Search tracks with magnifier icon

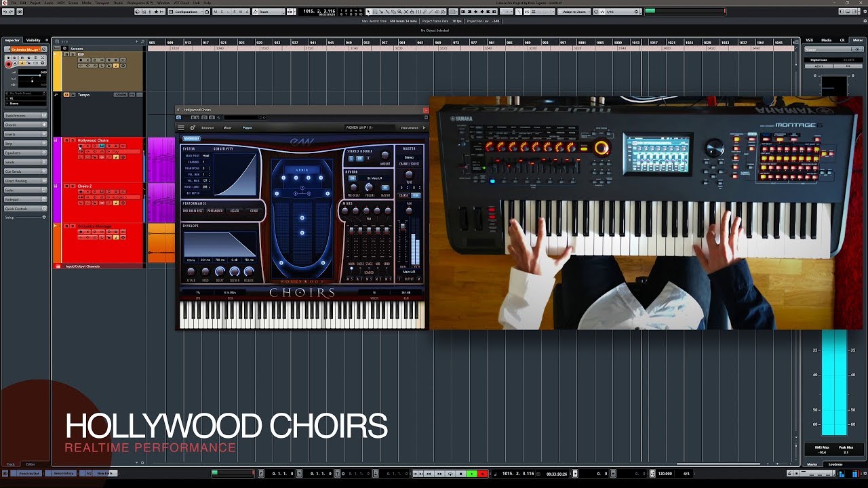(x=142, y=42)
